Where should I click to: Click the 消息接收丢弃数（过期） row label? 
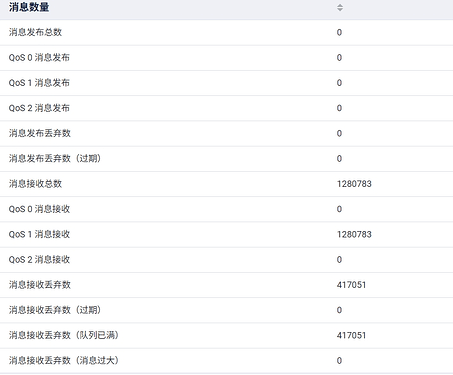[x=55, y=310]
